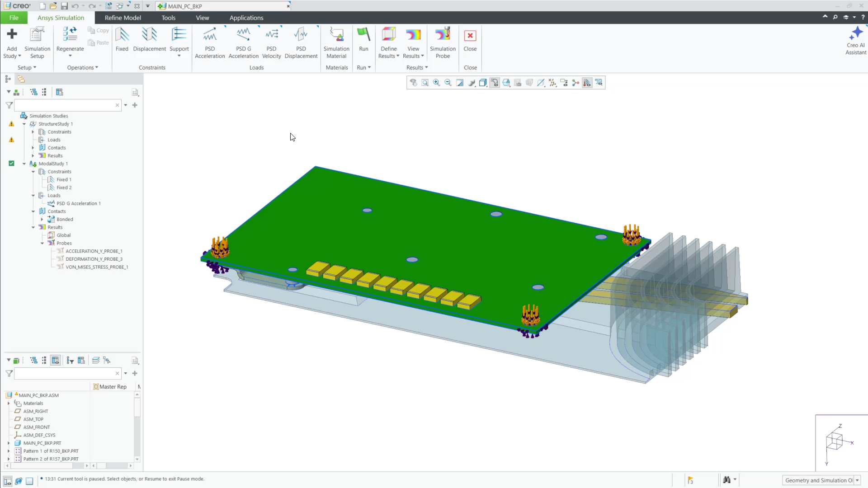The image size is (868, 488).
Task: Add a Displacement constraint
Action: click(x=150, y=40)
